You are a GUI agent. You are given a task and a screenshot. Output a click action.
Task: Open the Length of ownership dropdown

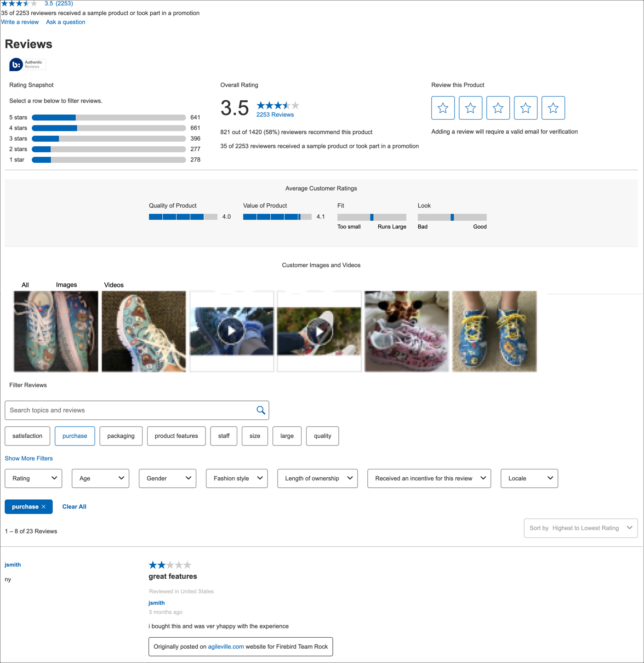(x=318, y=478)
